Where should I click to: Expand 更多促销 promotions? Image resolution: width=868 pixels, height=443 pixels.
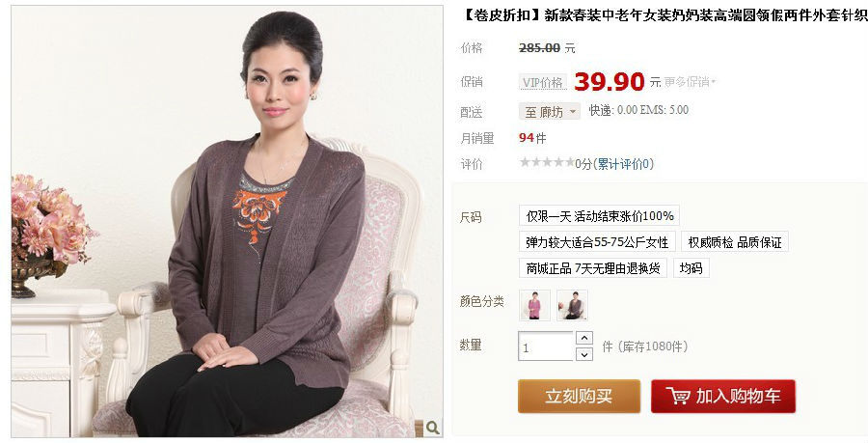click(690, 82)
